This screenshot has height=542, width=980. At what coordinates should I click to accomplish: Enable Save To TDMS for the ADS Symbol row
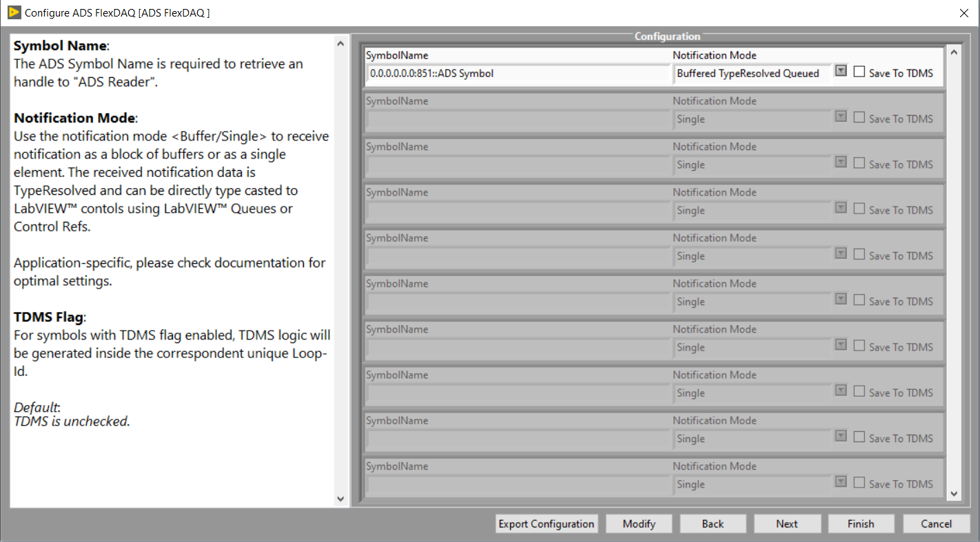(859, 71)
